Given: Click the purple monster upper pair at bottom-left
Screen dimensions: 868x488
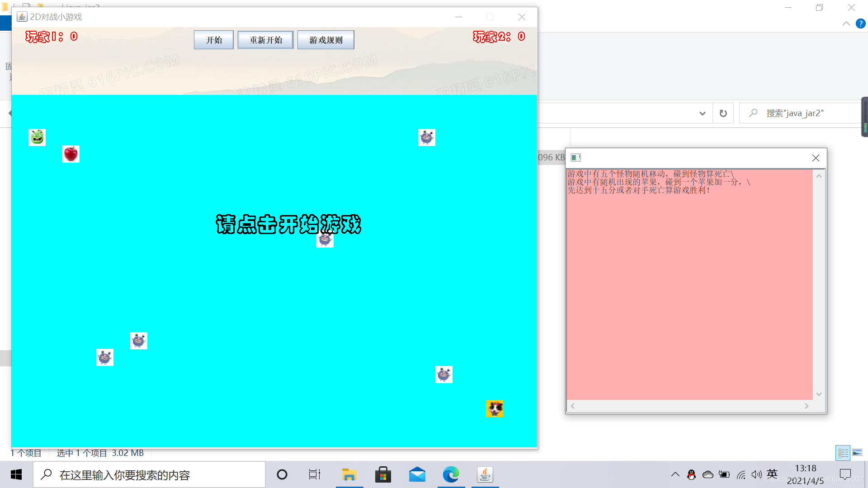Looking at the screenshot, I should tap(139, 341).
